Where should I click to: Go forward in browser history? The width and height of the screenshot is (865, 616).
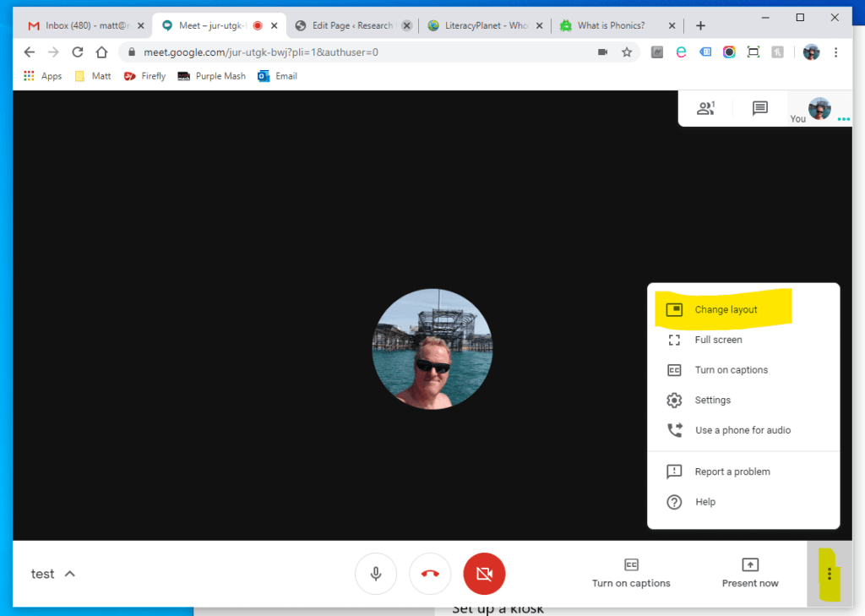point(53,52)
